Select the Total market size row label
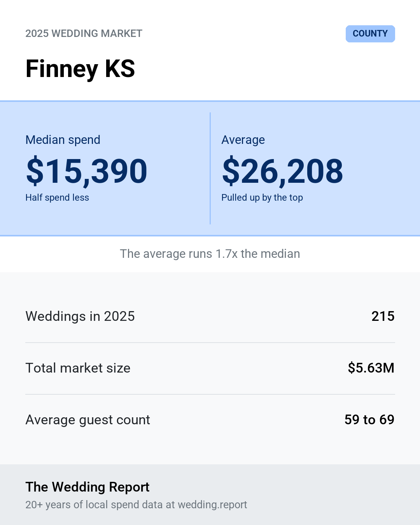Screen dimensions: 420x525 [78, 368]
